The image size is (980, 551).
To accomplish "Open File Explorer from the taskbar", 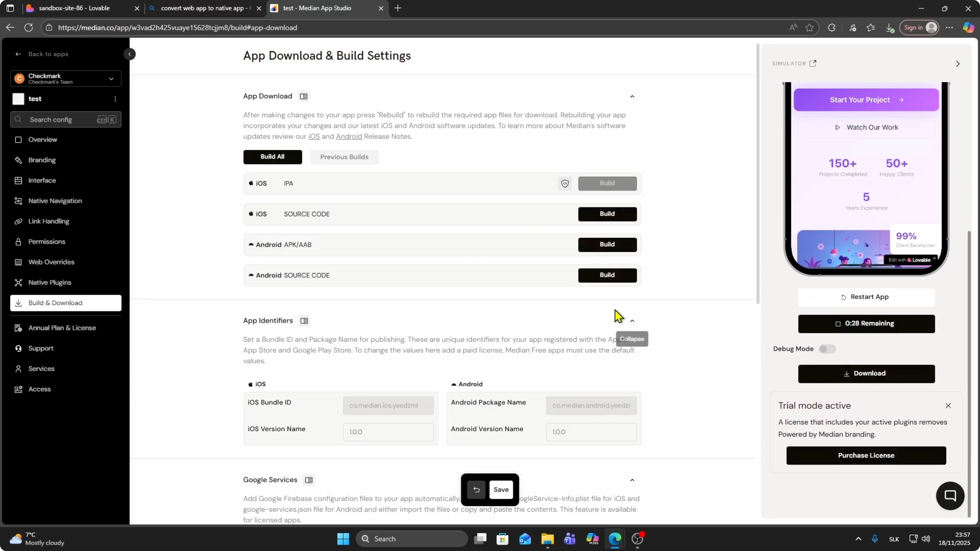I will 548,539.
